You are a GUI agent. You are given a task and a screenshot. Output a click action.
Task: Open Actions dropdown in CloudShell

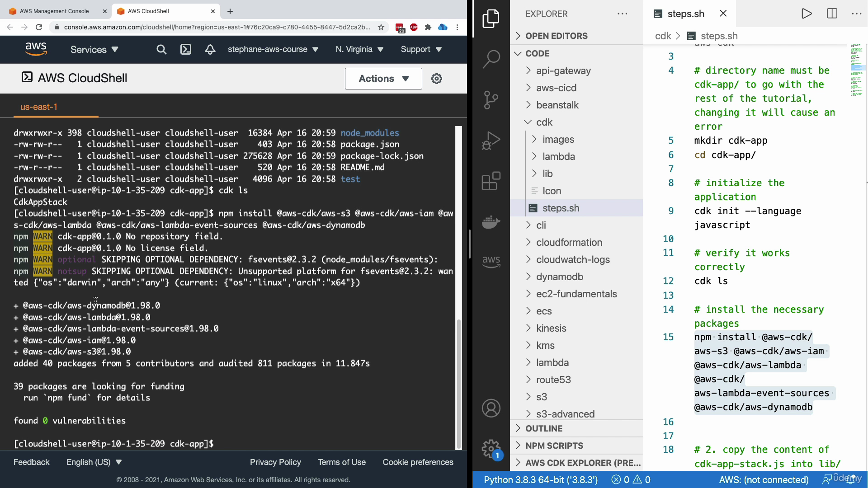pos(383,79)
